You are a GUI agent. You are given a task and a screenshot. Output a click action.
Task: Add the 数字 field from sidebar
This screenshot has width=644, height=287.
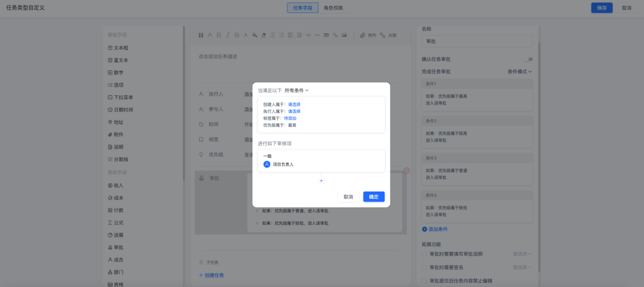116,73
